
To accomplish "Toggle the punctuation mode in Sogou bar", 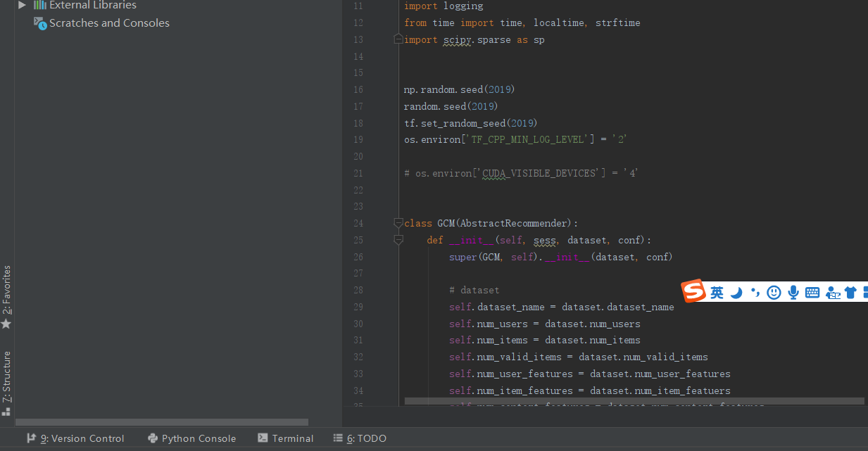I will pos(755,293).
